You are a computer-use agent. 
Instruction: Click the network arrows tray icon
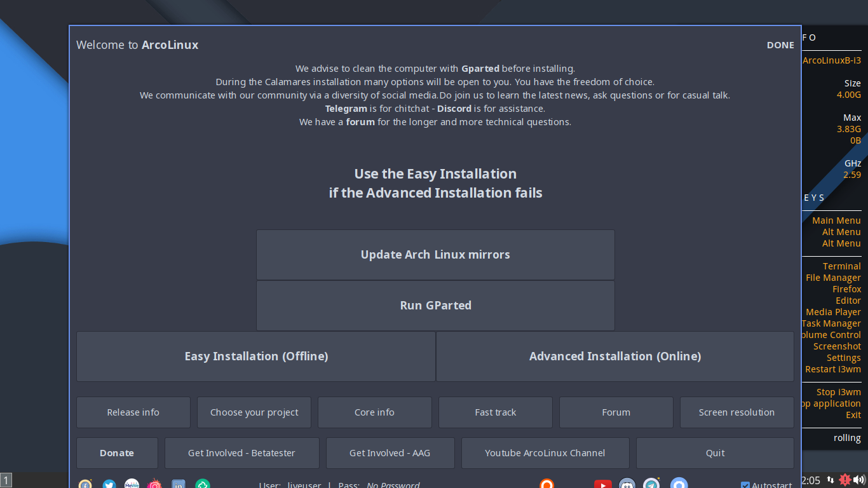point(830,480)
